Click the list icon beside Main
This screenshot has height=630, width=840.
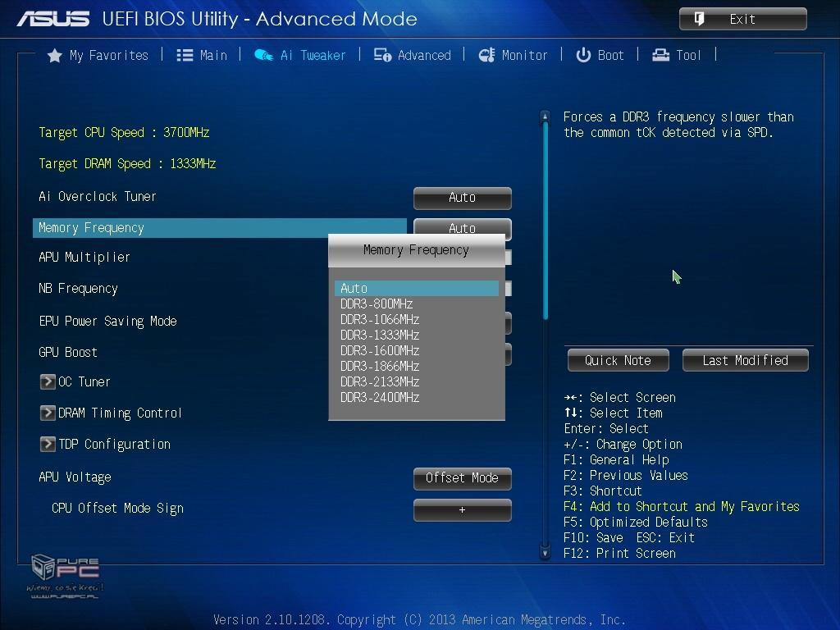click(x=185, y=55)
